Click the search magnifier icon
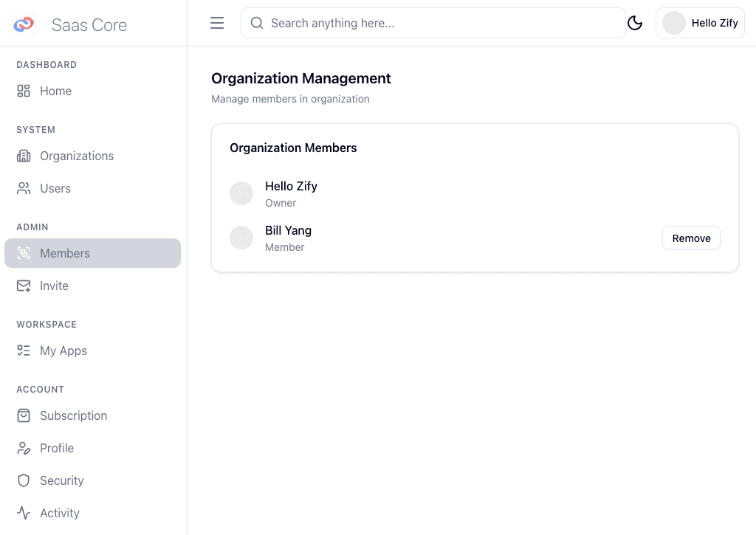Screen dimensions: 756x535 (257, 23)
